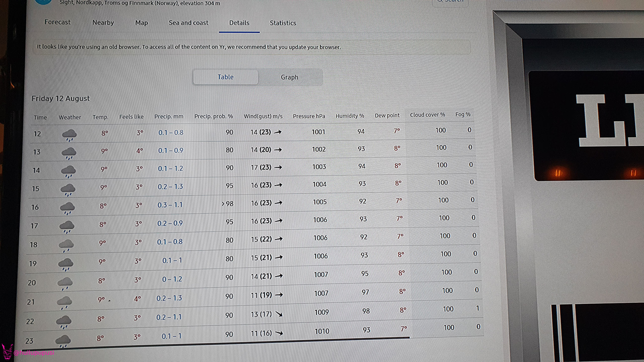Select the Statistics tab
644x362 pixels.
(x=283, y=23)
